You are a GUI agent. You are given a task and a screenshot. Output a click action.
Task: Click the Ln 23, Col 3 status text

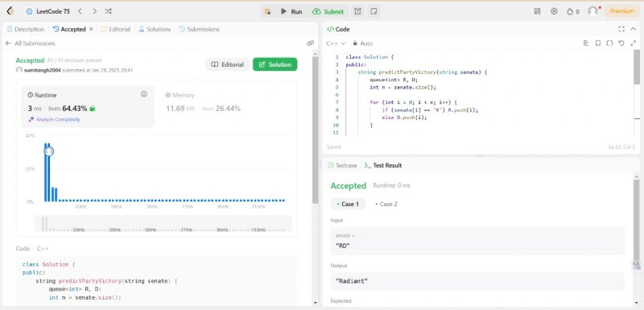[621, 147]
